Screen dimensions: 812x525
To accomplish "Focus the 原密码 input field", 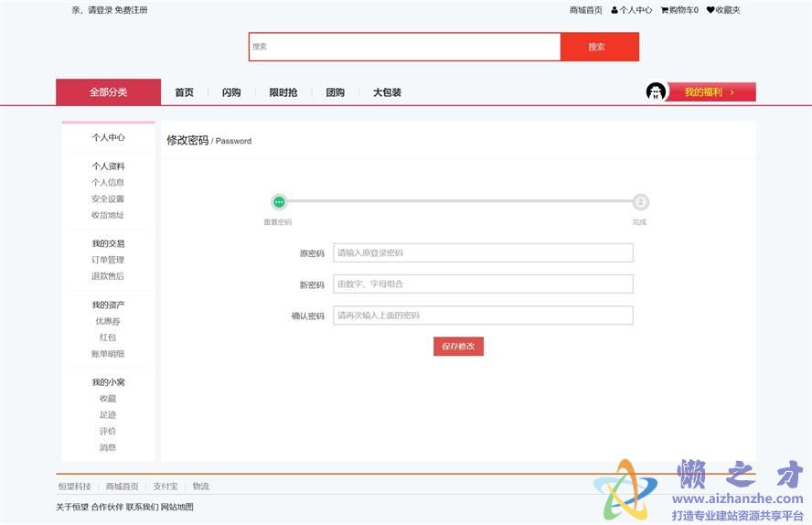I will (483, 252).
